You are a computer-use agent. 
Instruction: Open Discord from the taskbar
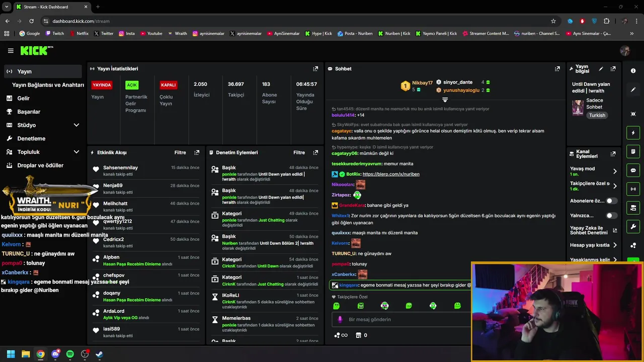pos(55,354)
